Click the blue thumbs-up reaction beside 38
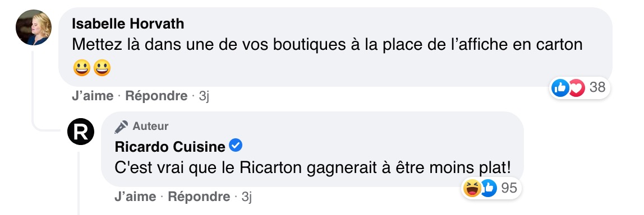The image size is (644, 215). [x=560, y=87]
